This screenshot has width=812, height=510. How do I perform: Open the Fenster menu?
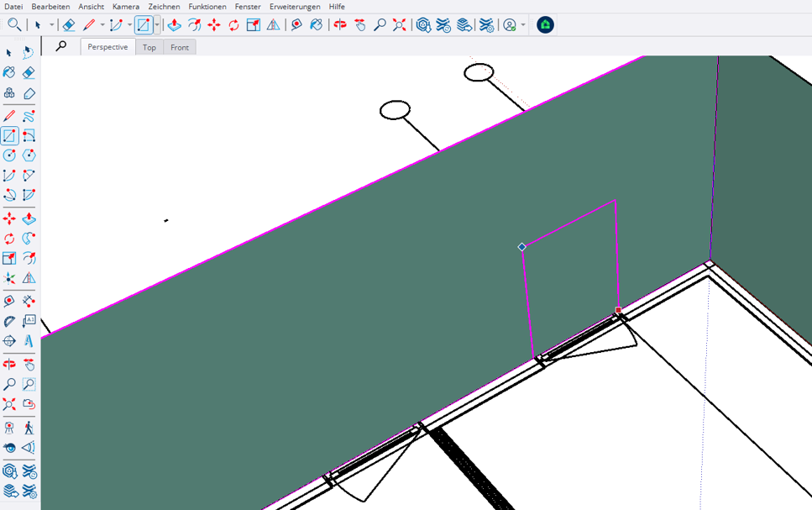(248, 7)
